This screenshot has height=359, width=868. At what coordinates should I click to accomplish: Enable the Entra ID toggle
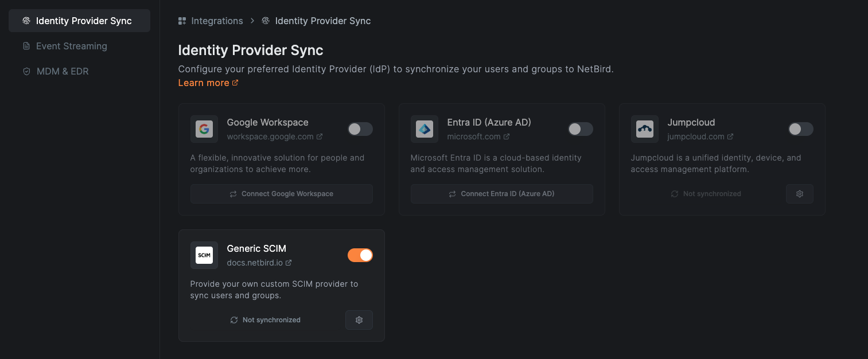(x=580, y=129)
